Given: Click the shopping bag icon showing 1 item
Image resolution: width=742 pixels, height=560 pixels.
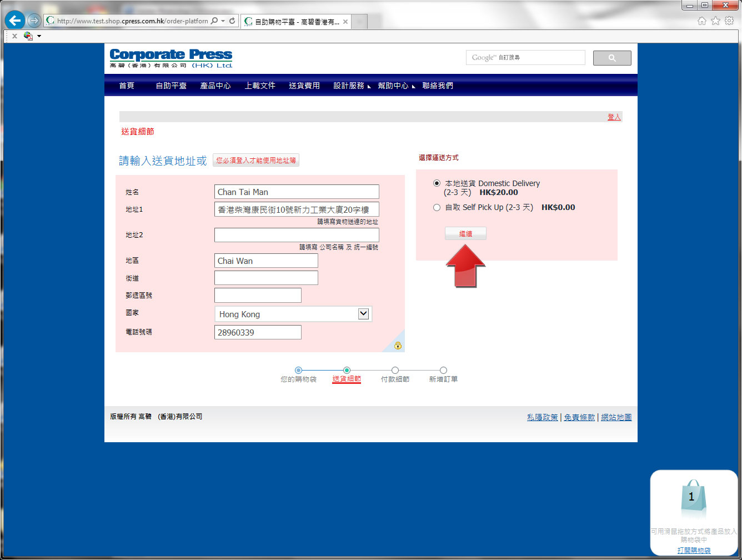Looking at the screenshot, I should (x=693, y=499).
